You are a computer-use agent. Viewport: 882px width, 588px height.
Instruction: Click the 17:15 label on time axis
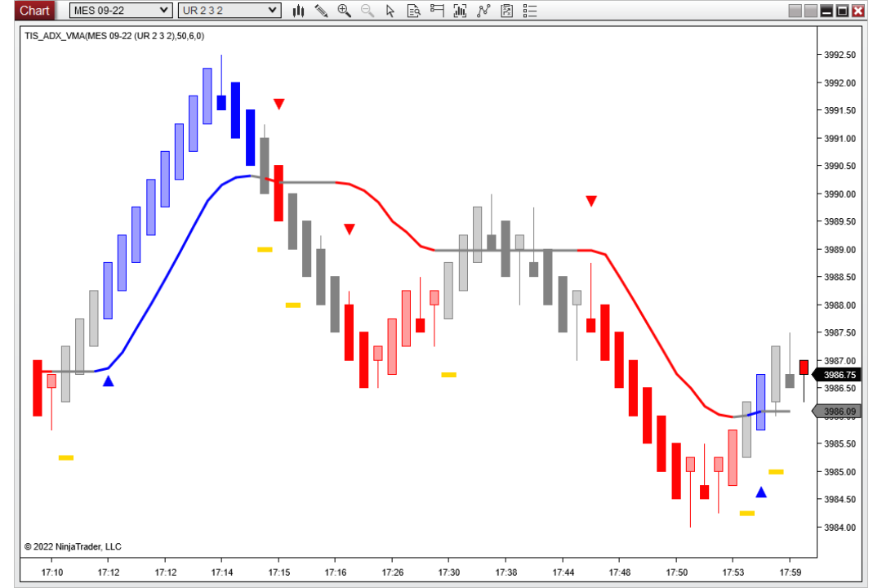point(279,572)
